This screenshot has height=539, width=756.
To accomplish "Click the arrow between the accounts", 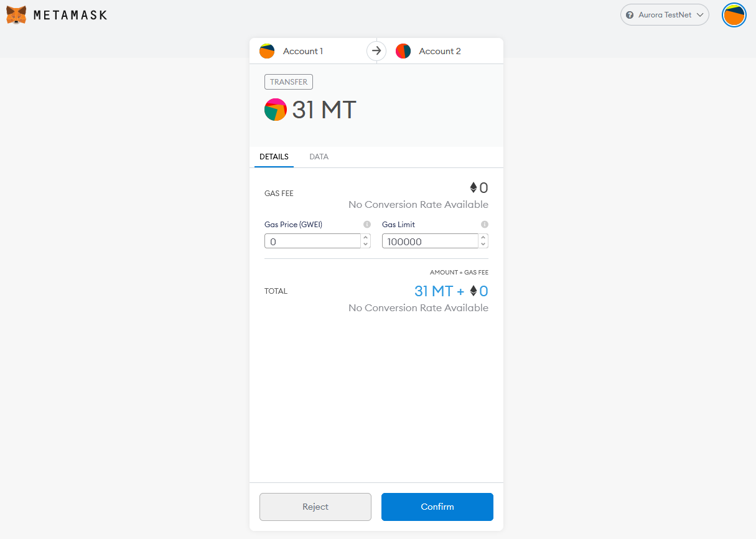I will (376, 51).
